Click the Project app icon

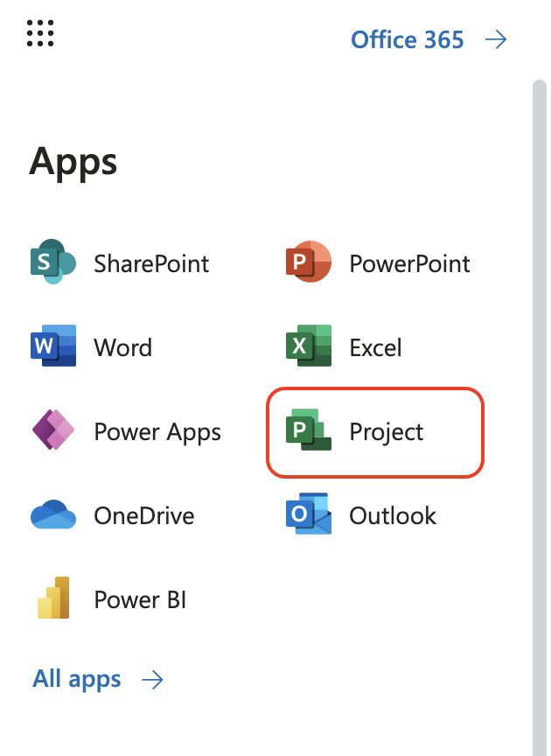pos(309,430)
